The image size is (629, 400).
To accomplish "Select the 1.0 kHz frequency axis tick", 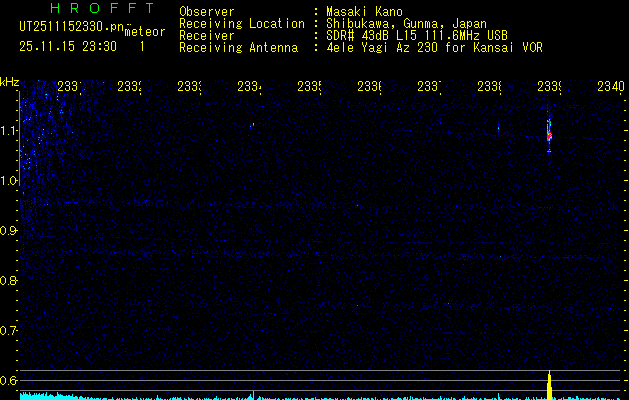I will [9, 180].
